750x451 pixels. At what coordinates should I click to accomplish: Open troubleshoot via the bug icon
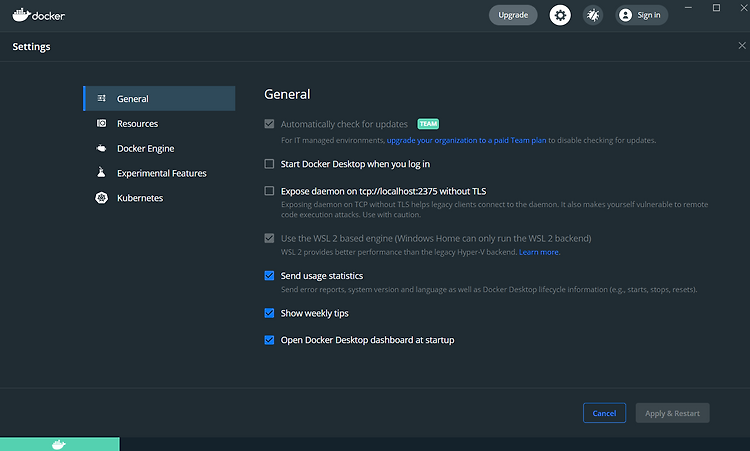click(593, 15)
